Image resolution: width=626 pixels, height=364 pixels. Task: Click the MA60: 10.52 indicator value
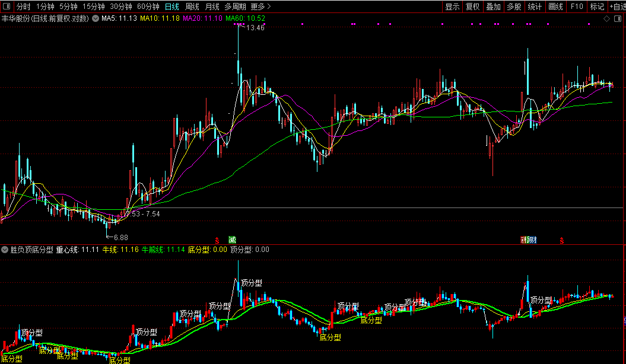point(245,18)
